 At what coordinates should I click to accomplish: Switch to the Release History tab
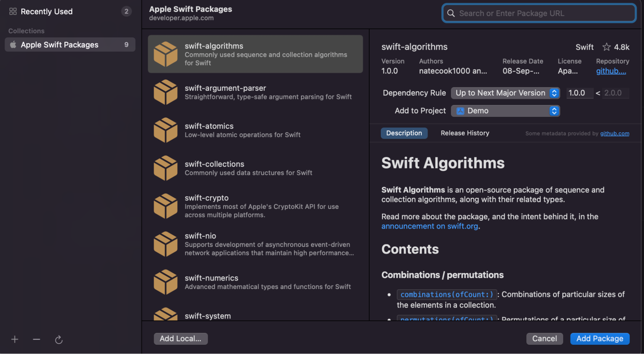[x=465, y=133]
